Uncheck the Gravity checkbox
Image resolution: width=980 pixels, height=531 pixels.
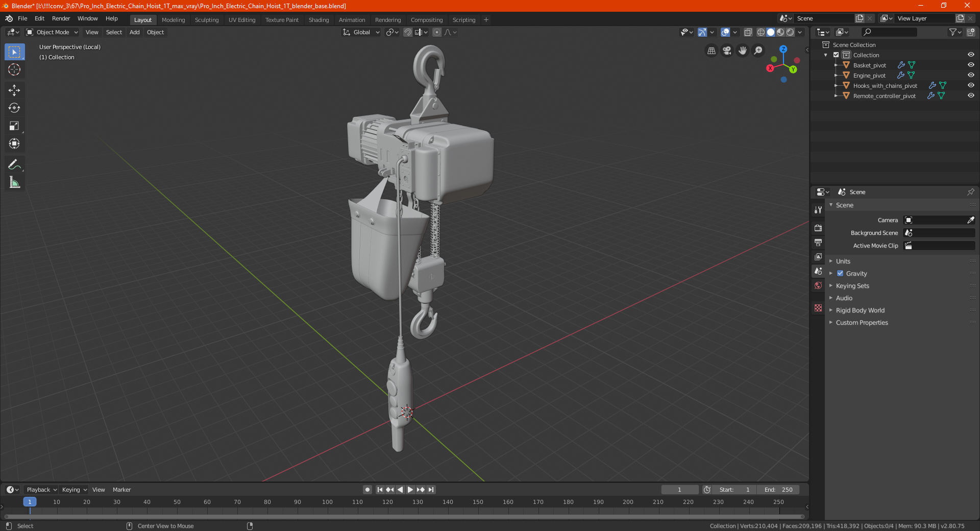pos(840,274)
